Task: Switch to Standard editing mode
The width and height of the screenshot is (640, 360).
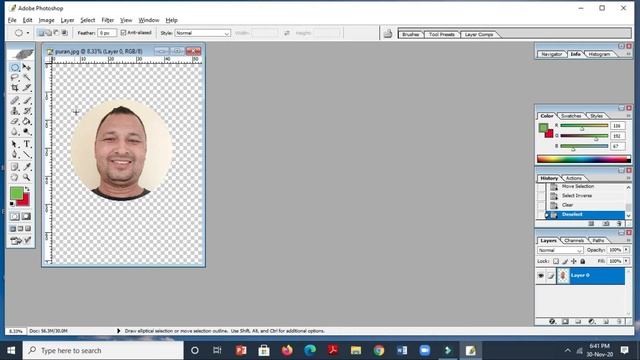Action: [15, 216]
